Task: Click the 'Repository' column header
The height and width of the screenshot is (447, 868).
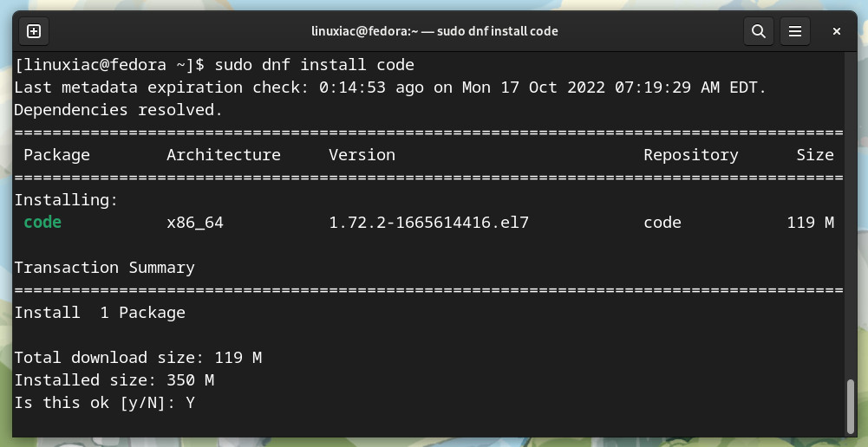Action: pos(691,155)
